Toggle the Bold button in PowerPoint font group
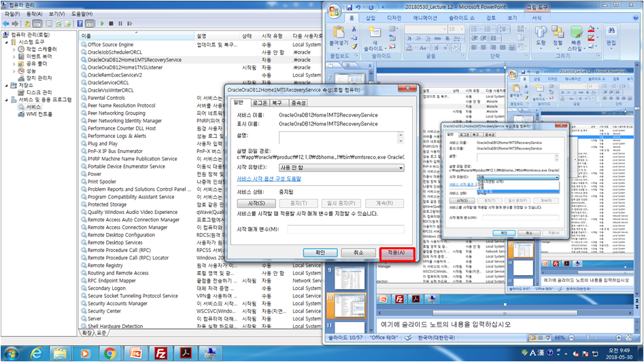This screenshot has height=362, width=644. point(409,39)
